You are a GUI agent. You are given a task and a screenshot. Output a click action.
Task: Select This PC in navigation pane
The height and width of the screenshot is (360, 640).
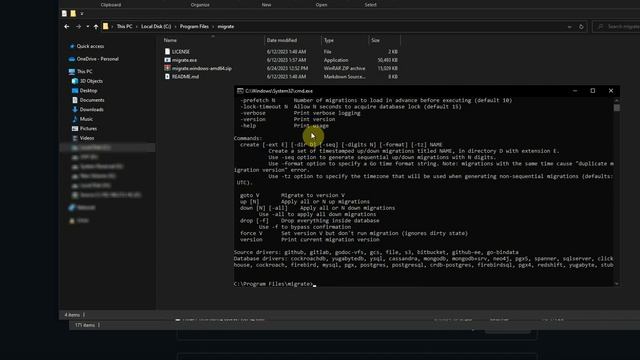[84, 71]
